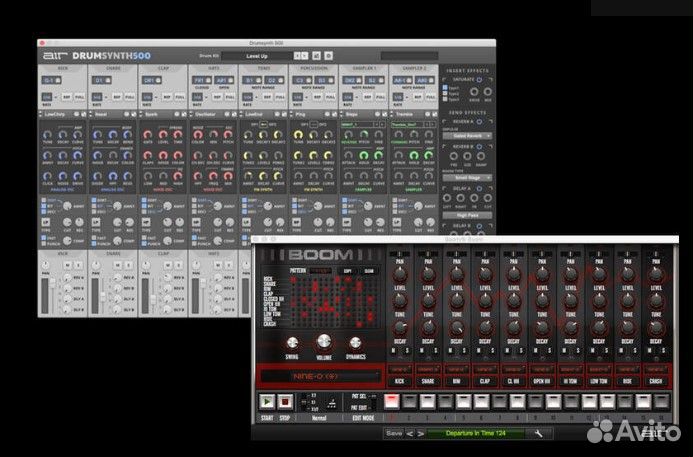Click the Clap mixer volume fader
The image size is (693, 457).
[152, 299]
